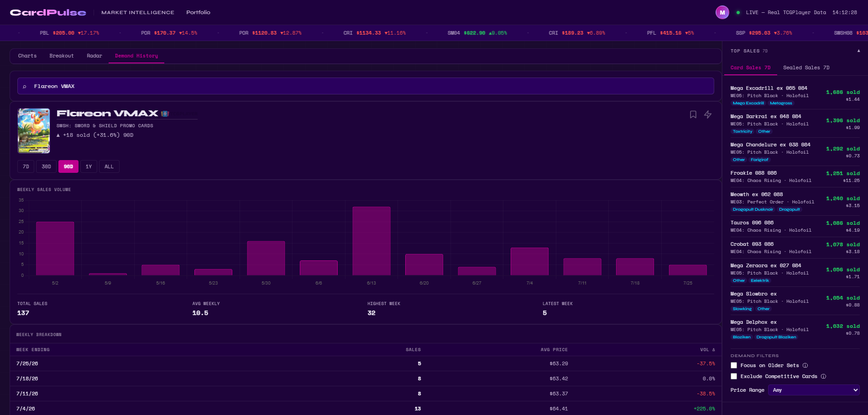Screen dimensions: 868x415
Task: Click the CardPulse logo
Action: 48,12
